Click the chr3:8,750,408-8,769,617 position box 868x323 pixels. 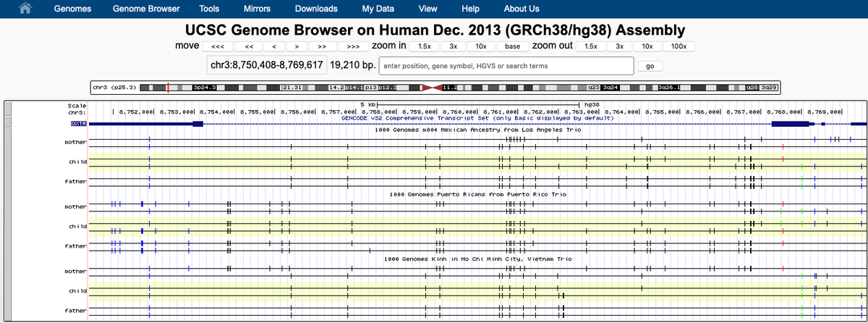coord(266,66)
